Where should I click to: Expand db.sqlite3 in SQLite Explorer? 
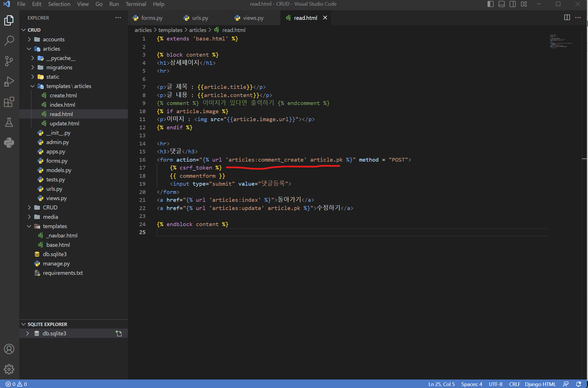pyautogui.click(x=27, y=333)
